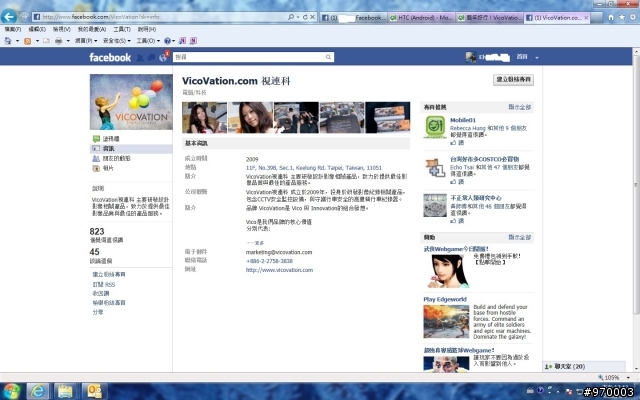
Task: Click the Play Edgeworld ad link
Action: click(x=445, y=299)
